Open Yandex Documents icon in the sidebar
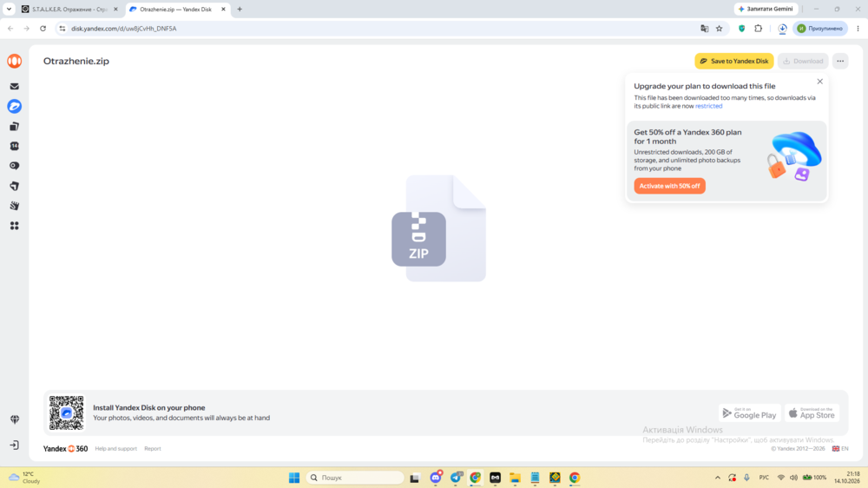This screenshot has height=488, width=868. coord(15,126)
